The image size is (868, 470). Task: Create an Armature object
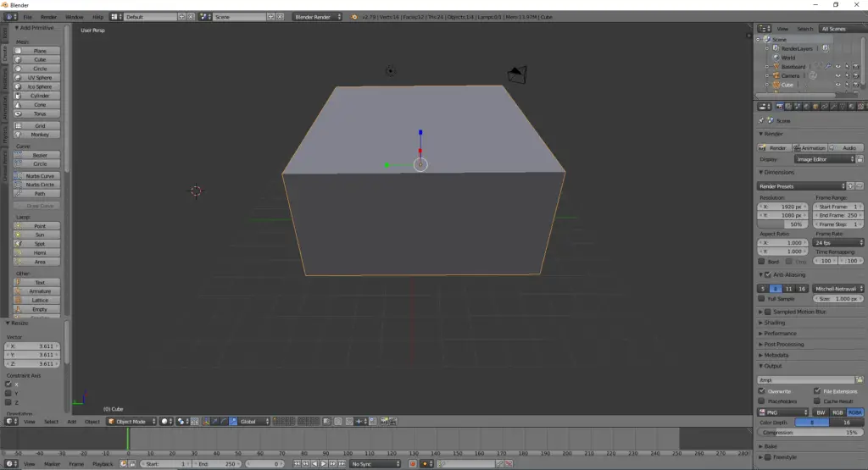(40, 291)
